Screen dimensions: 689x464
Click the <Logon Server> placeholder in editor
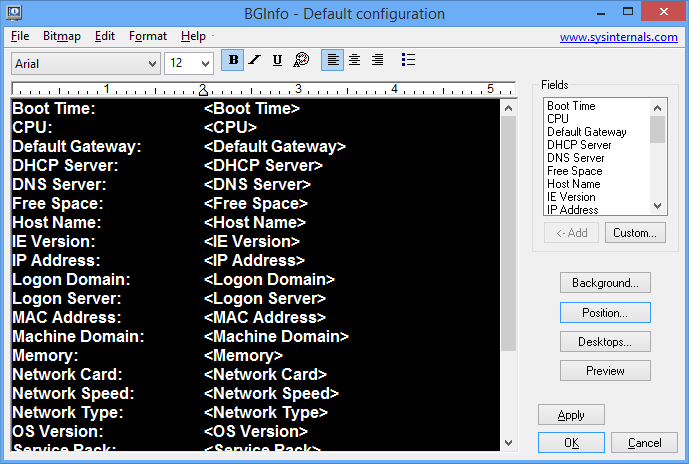(x=265, y=298)
